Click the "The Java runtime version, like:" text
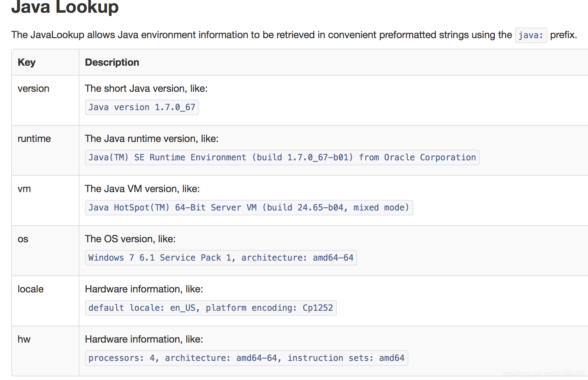This screenshot has height=380, width=588. [x=152, y=138]
